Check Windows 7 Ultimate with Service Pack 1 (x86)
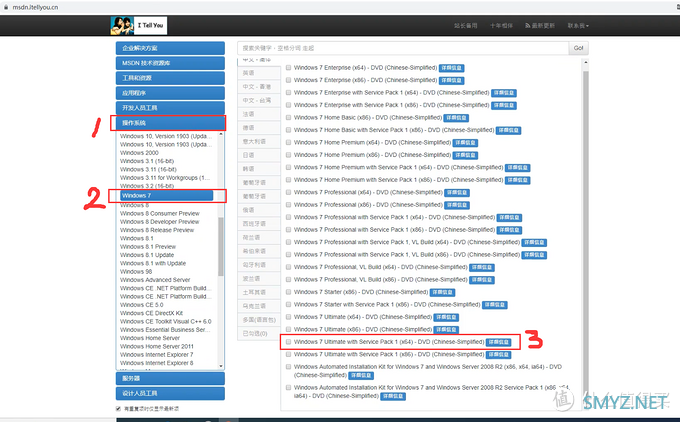The image size is (680, 422). (288, 354)
